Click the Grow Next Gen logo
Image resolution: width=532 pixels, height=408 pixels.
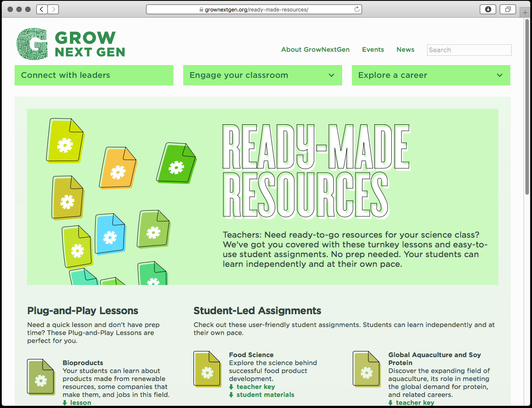click(71, 44)
